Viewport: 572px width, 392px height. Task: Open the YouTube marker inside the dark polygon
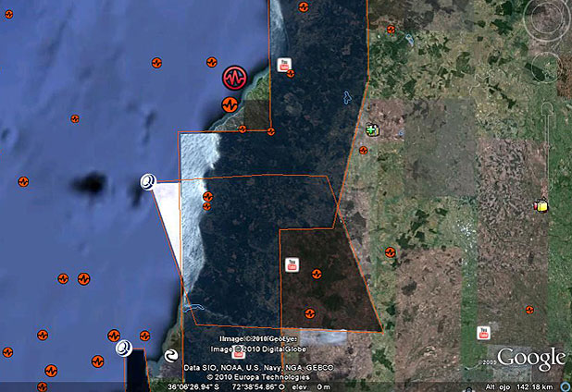292,264
